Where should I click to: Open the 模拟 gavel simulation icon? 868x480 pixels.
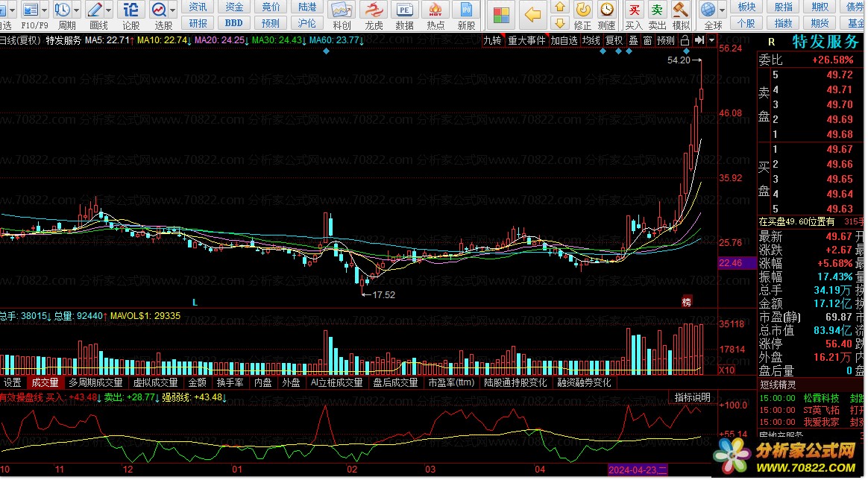coord(680,10)
